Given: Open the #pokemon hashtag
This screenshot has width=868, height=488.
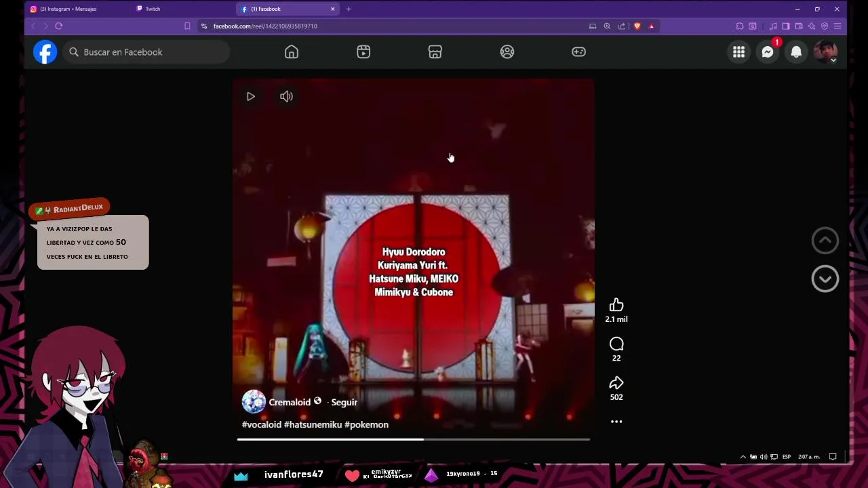Looking at the screenshot, I should 366,425.
